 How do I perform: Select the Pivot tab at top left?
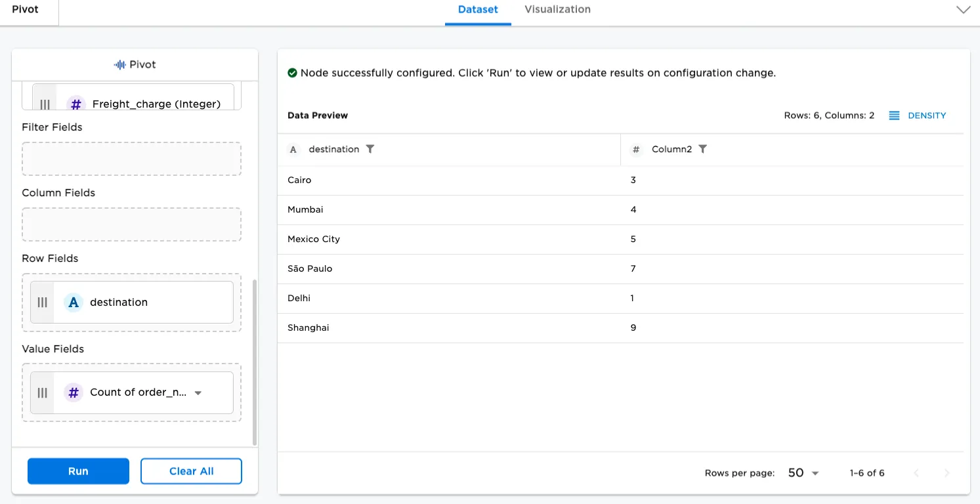click(x=24, y=9)
